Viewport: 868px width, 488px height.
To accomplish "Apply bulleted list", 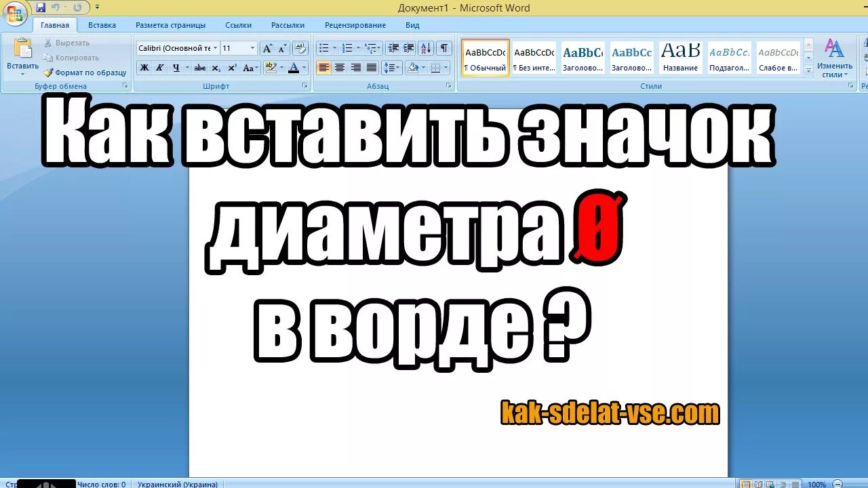I will (323, 48).
